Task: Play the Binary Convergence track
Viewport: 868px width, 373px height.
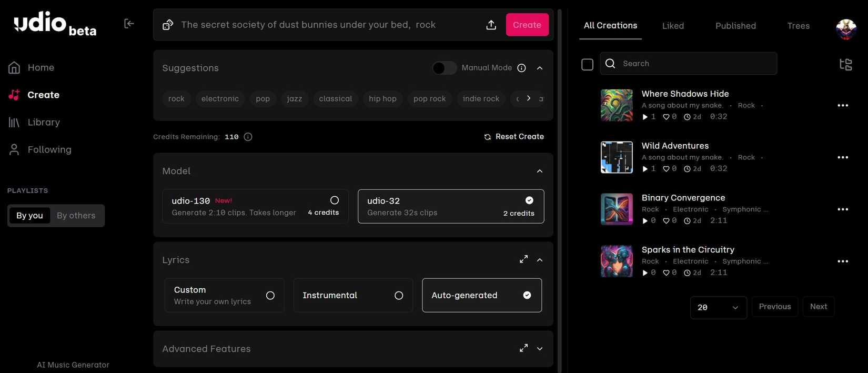Action: tap(645, 221)
